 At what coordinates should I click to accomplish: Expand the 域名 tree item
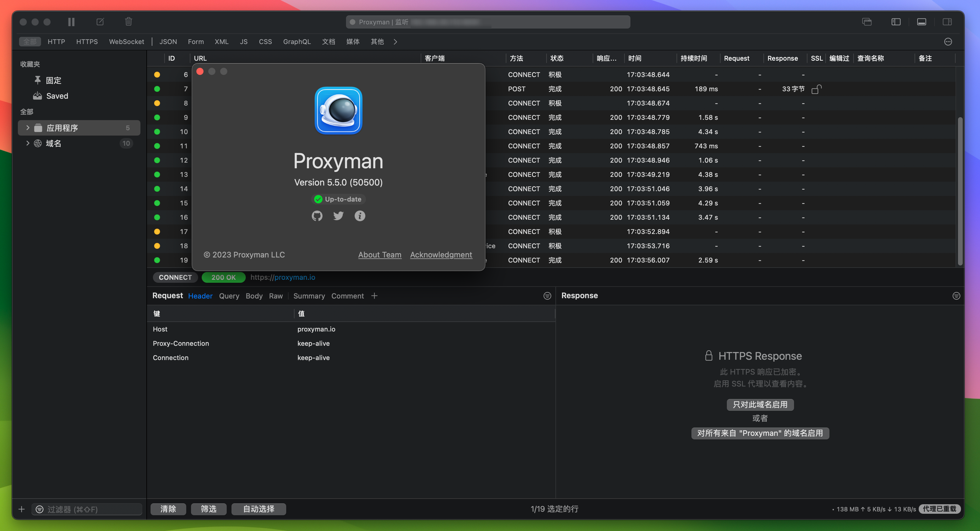tap(26, 143)
